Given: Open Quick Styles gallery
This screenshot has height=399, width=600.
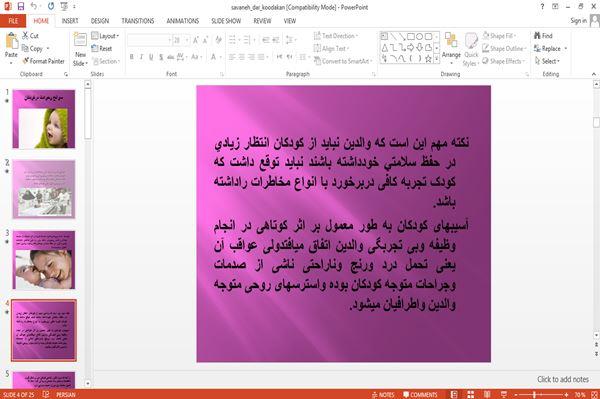Looking at the screenshot, I should 471,50.
